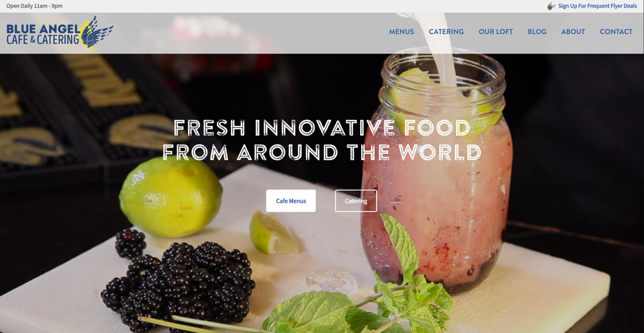Go to the Our Loft page
Image resolution: width=644 pixels, height=333 pixels.
coord(496,32)
